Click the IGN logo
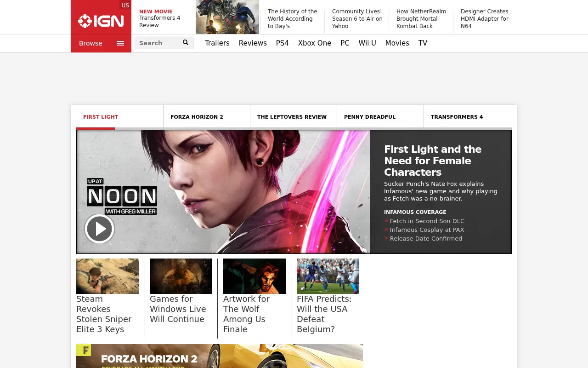The width and height of the screenshot is (588, 368). [101, 21]
